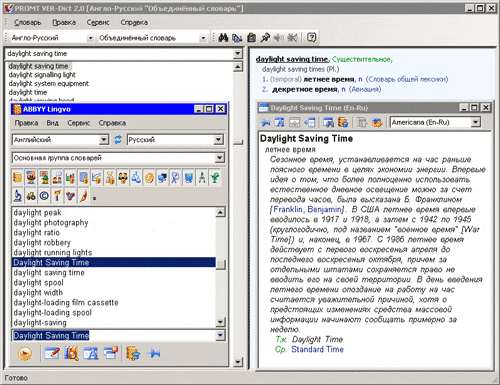Click the Авиация dictionary link
Screen dimensions: 500x385
coord(365,89)
